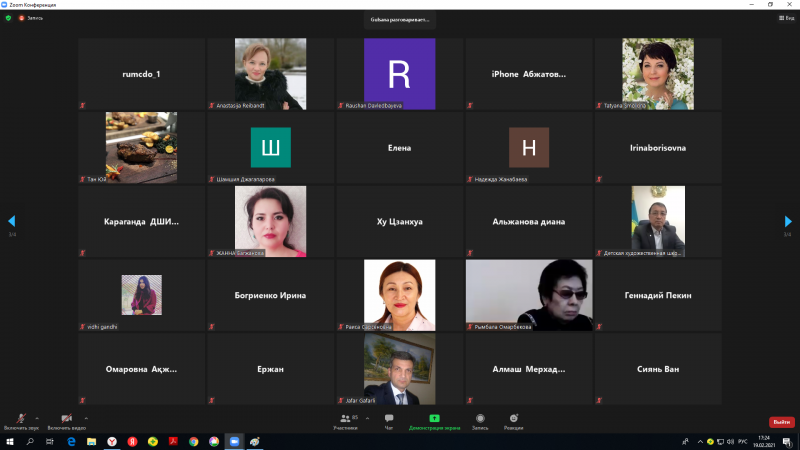Click the active speaker banner at top
This screenshot has width=800, height=450.
click(400, 19)
